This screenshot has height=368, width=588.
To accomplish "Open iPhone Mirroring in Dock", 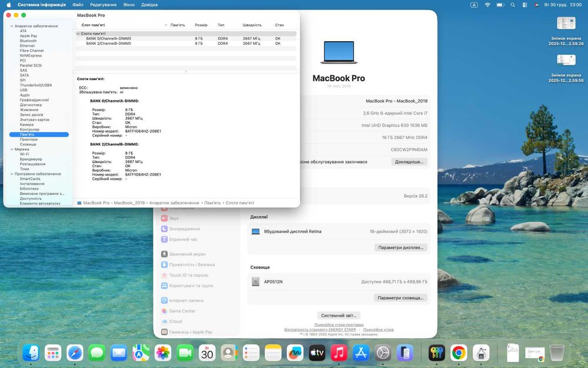I will (405, 353).
